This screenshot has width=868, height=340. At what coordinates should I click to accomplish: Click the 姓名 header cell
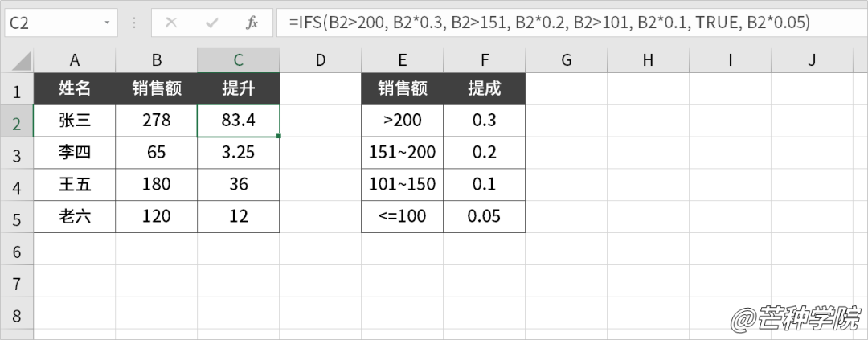[x=75, y=89]
